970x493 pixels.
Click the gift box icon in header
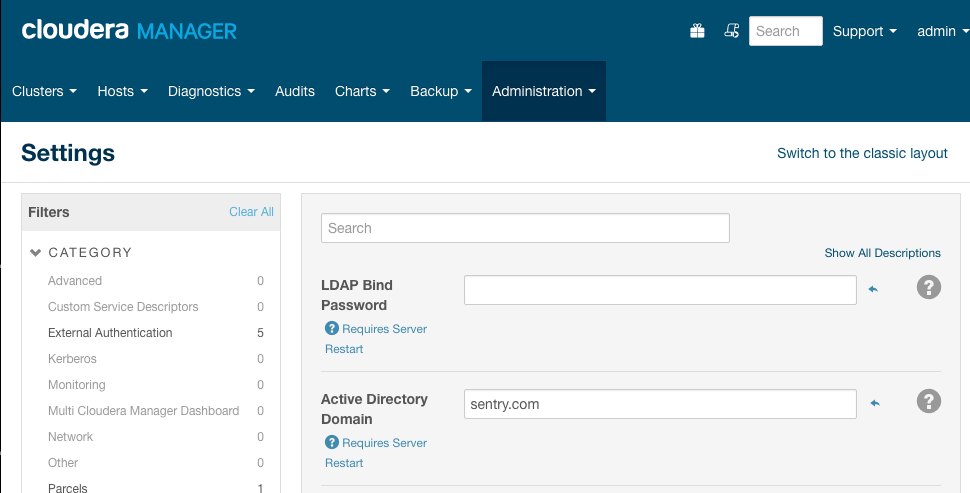(697, 31)
